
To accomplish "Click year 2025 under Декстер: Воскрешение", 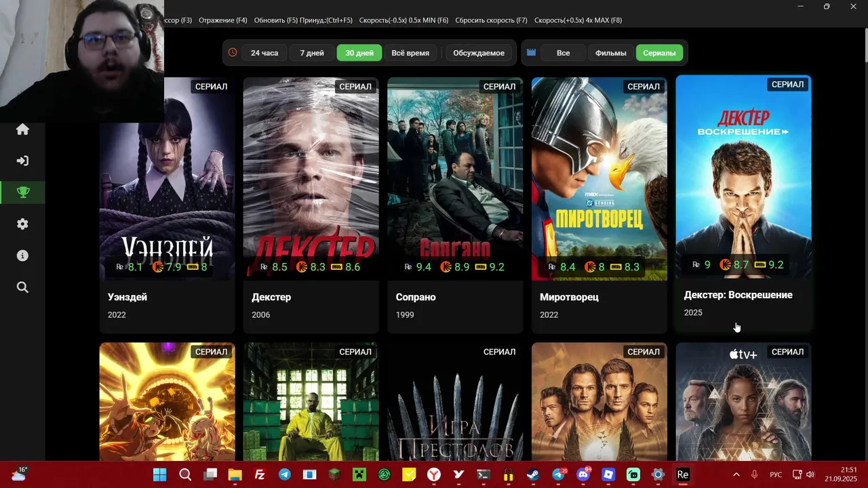I will pos(693,312).
